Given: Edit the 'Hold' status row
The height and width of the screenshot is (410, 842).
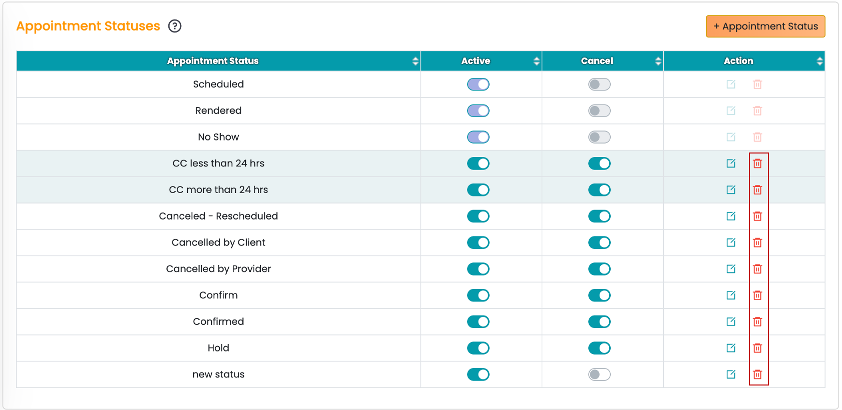Looking at the screenshot, I should point(730,348).
